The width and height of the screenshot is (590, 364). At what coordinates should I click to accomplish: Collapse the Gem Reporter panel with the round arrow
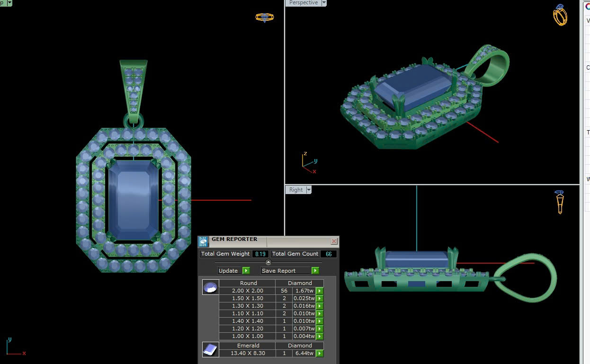tap(268, 262)
